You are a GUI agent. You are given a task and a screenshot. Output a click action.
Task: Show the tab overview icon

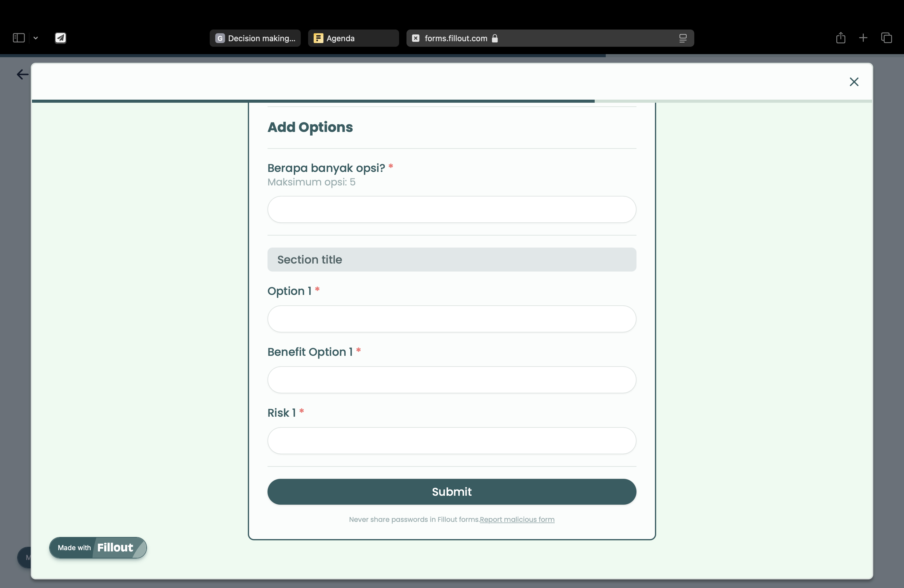[886, 38]
